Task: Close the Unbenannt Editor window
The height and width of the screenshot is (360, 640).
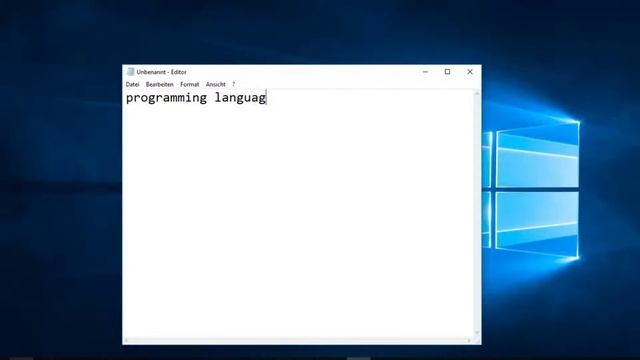Action: click(470, 72)
